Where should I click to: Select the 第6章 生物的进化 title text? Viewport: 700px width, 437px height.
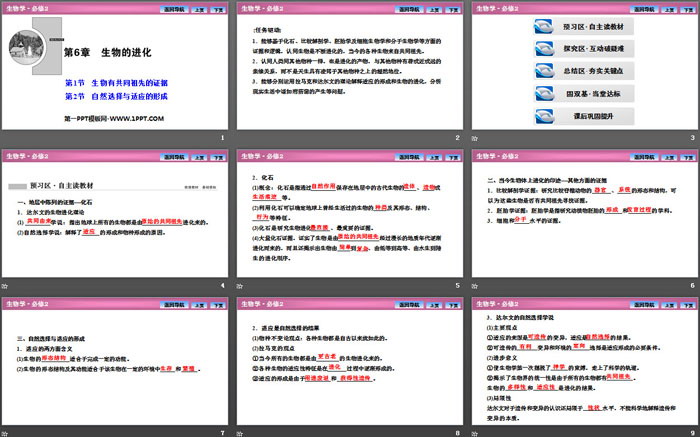pyautogui.click(x=109, y=51)
